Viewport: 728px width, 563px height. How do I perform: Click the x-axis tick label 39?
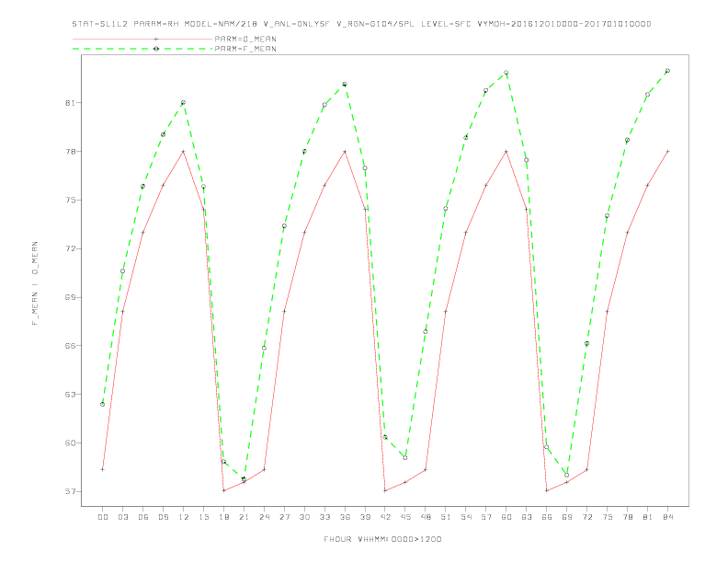click(x=365, y=517)
